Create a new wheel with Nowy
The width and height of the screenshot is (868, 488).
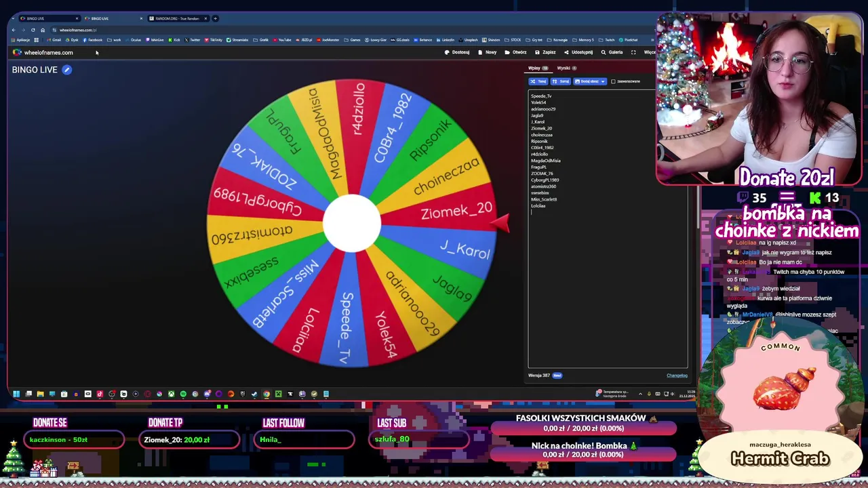point(488,52)
